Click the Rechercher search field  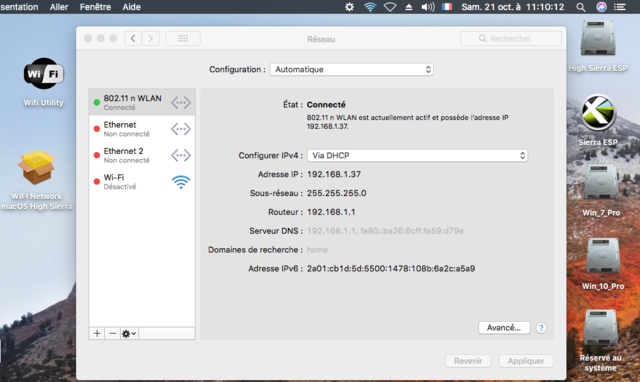click(511, 38)
